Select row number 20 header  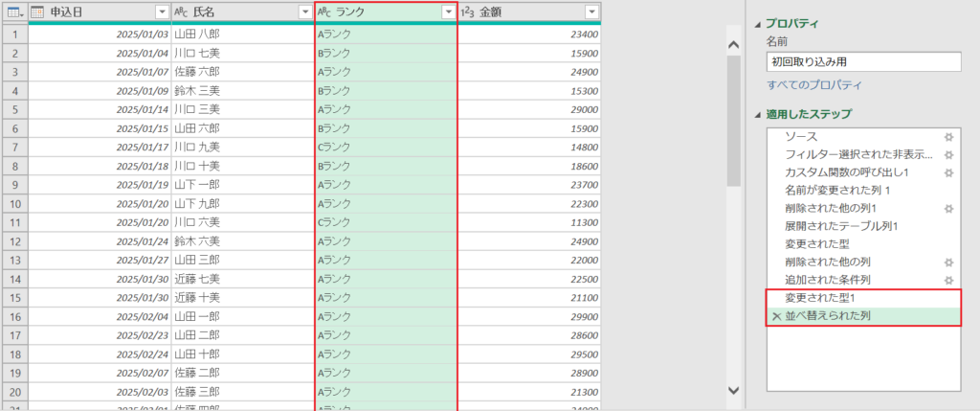15,391
